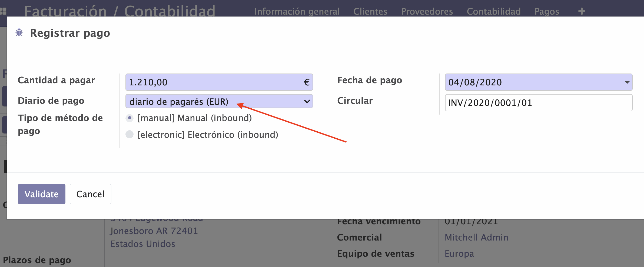Open the Fecha de pago date picker
Viewport: 644px width, 267px height.
point(539,82)
